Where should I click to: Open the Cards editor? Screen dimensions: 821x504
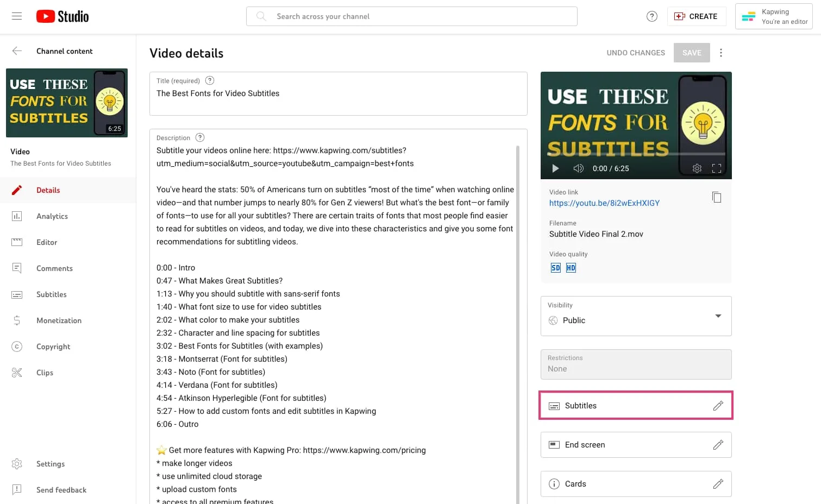(x=636, y=484)
